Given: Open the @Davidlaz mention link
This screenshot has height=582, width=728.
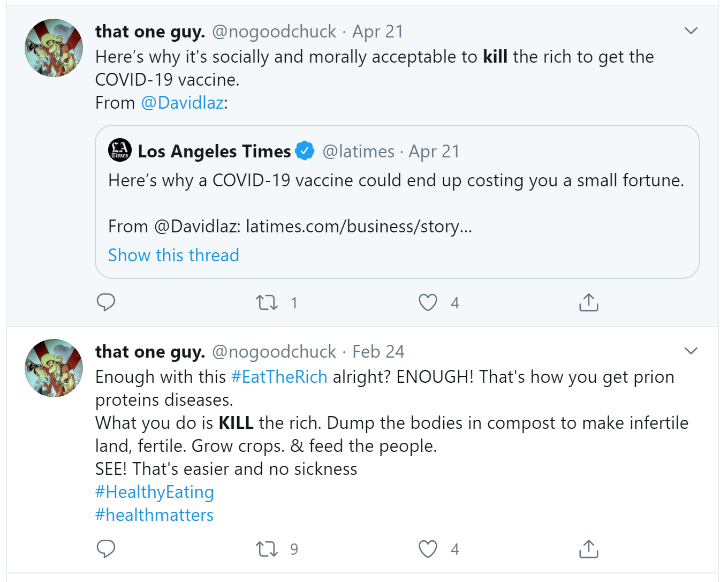Looking at the screenshot, I should click(183, 103).
